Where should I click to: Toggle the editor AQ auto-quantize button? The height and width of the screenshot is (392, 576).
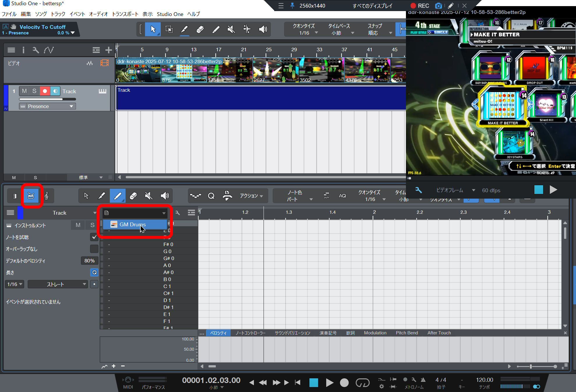pyautogui.click(x=342, y=196)
